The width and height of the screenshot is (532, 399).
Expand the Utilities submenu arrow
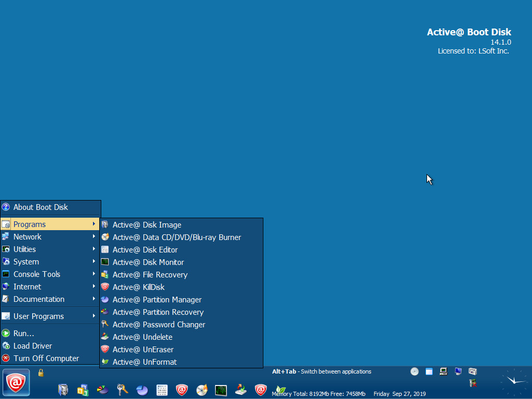tap(94, 249)
